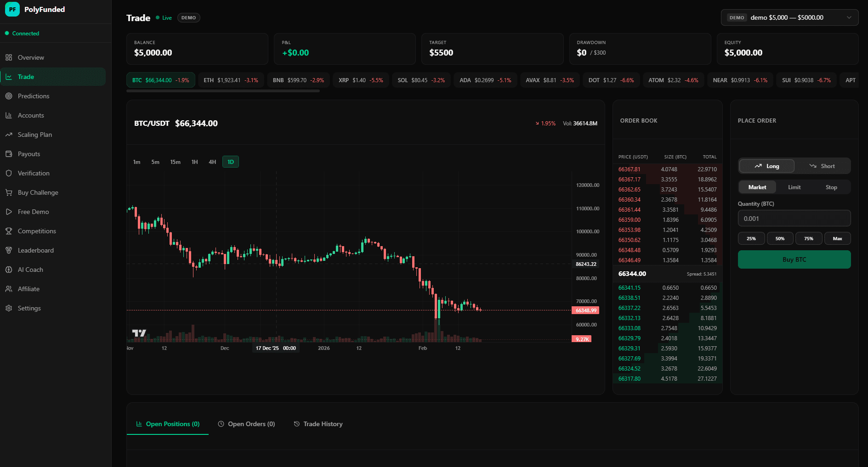Set quantity to 50% of balance

(780, 238)
